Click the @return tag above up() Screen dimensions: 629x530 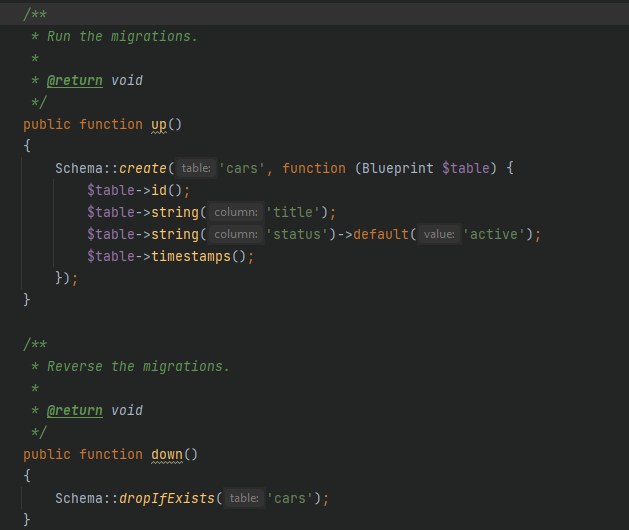[74, 80]
